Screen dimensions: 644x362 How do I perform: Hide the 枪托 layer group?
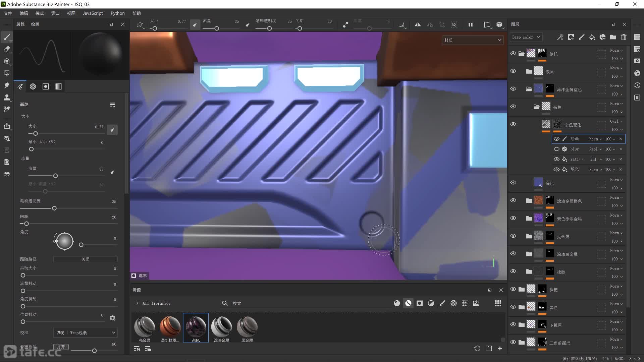coord(513,54)
